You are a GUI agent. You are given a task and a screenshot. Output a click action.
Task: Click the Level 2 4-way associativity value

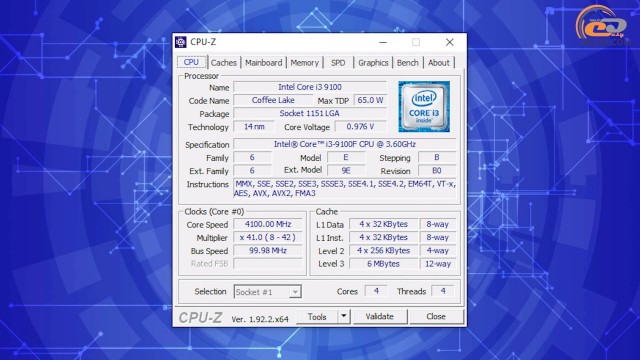(438, 250)
